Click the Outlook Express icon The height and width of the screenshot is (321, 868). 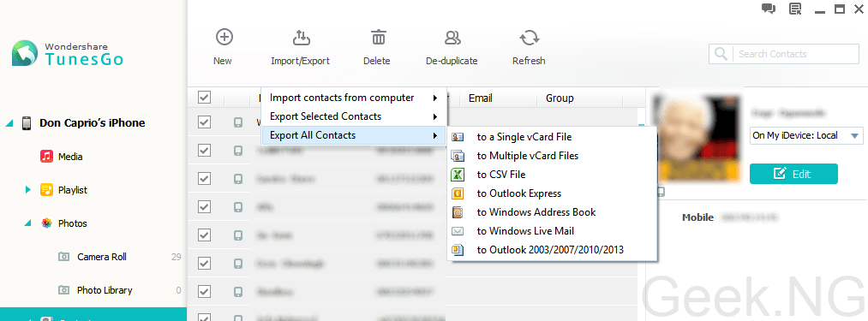click(458, 193)
